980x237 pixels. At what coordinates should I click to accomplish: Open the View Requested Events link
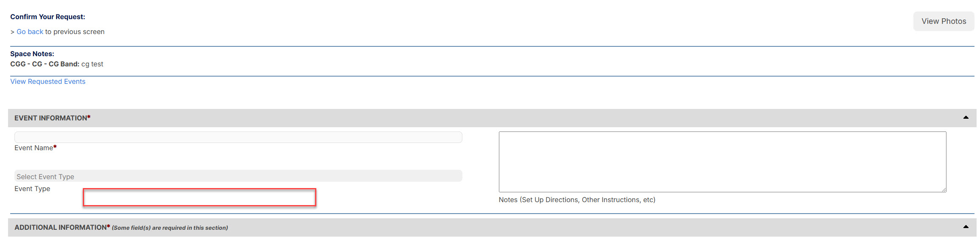pos(48,81)
